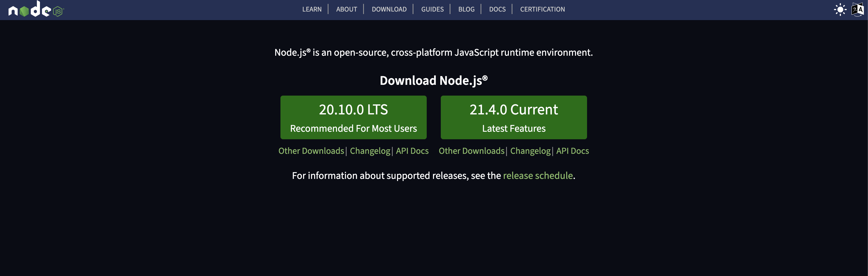Open Other Downloads under the Current button

point(471,151)
